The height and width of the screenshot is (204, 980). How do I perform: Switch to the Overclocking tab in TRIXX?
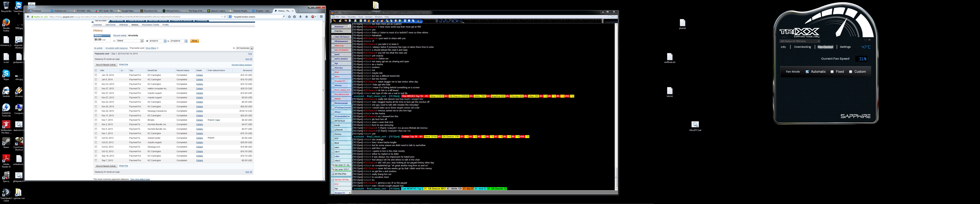802,47
